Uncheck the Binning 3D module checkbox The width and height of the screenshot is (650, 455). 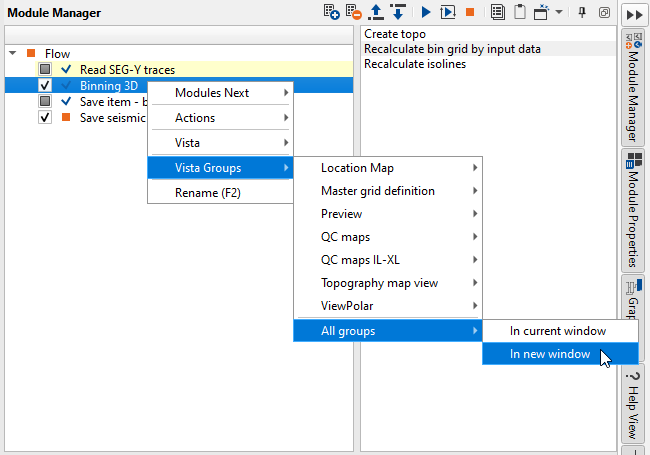45,85
